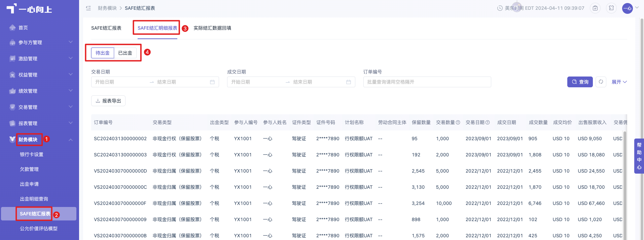Collapse the sidebar with the menu fold icon

click(88, 8)
